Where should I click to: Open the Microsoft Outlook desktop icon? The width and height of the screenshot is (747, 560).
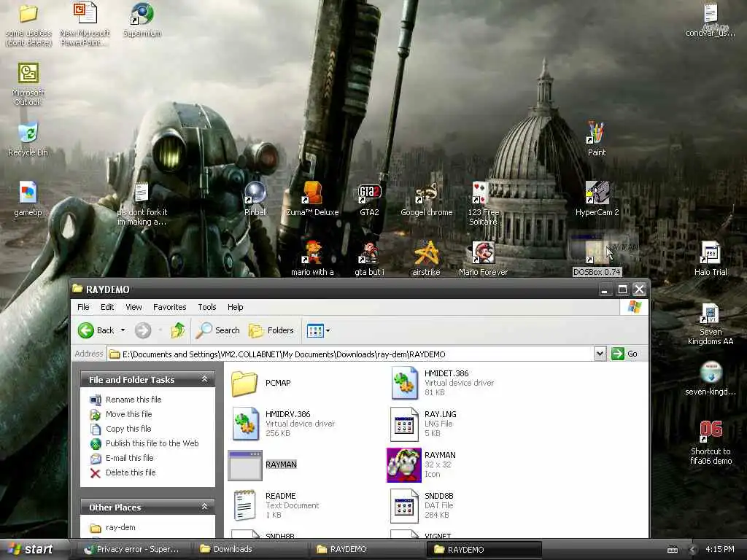28,84
